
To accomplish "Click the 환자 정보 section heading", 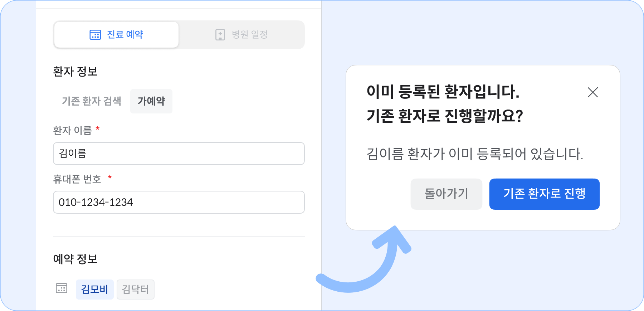I will coord(75,71).
